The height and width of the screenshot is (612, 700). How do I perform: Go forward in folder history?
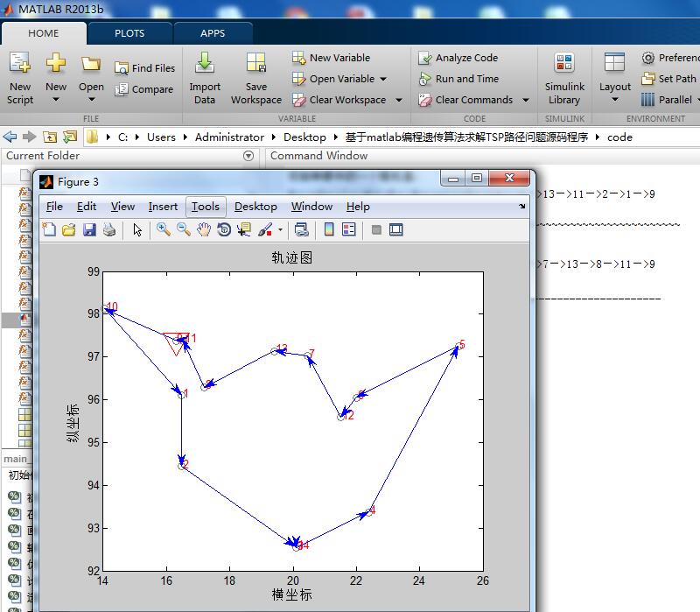(29, 137)
